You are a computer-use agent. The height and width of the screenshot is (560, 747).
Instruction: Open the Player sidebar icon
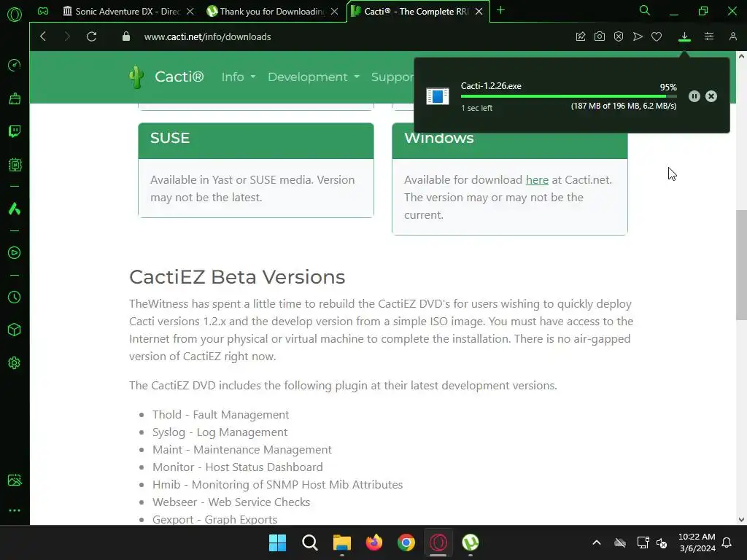pos(15,252)
